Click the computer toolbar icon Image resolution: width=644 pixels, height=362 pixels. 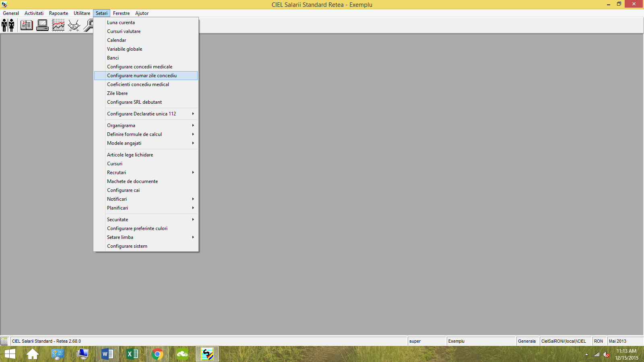42,25
